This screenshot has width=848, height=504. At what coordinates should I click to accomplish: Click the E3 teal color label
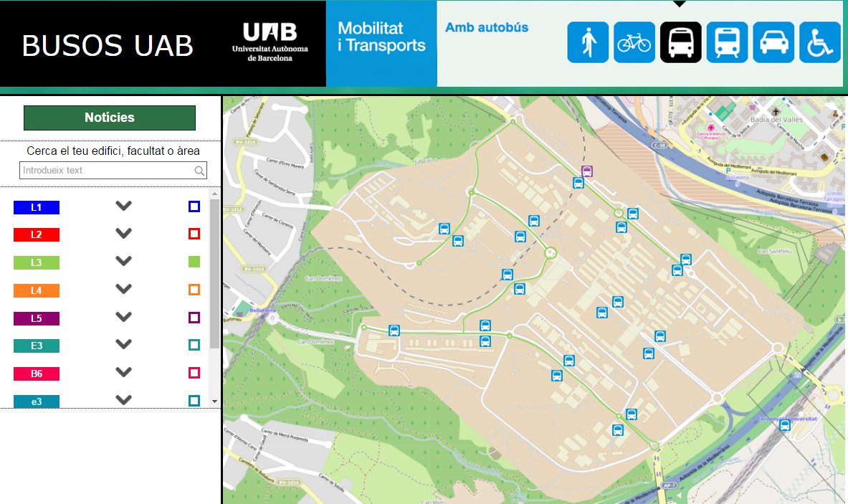coord(37,346)
